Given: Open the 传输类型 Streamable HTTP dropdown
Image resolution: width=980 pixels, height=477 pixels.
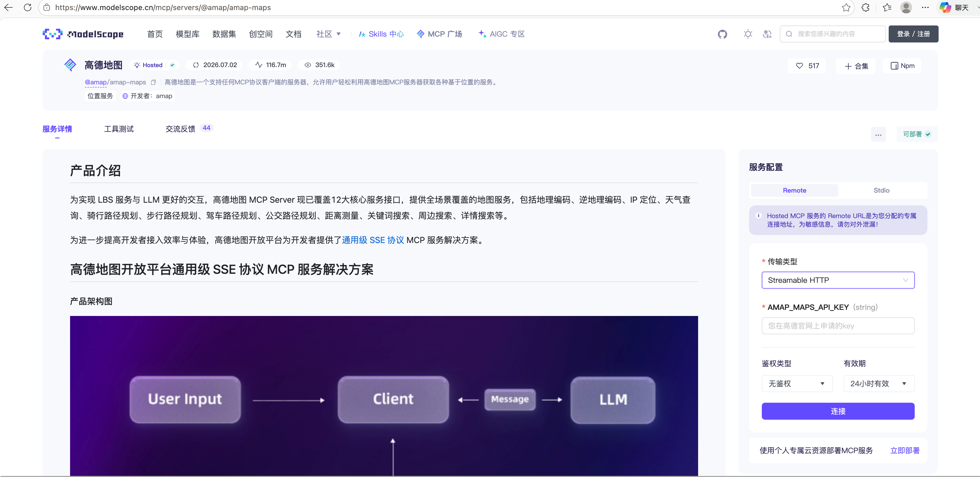Looking at the screenshot, I should [x=838, y=280].
